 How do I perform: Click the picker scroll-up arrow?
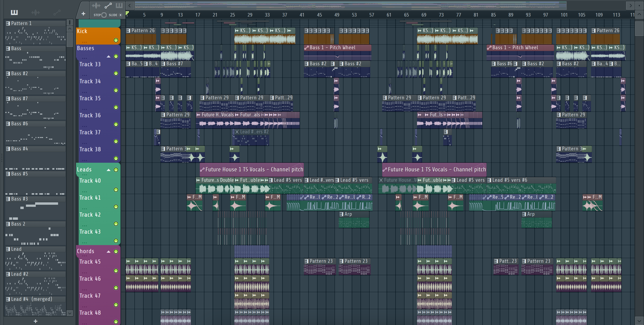70,29
